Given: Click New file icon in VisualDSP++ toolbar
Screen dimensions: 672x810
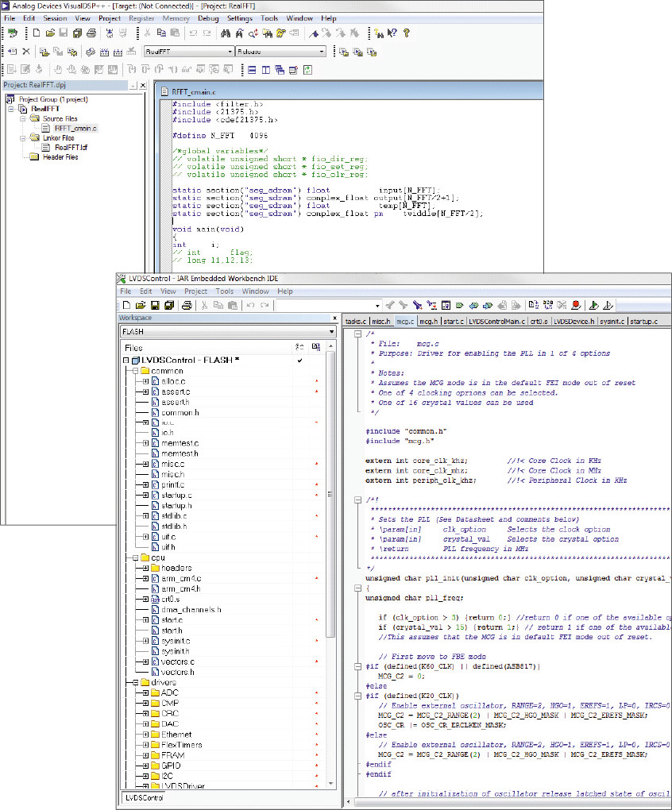Looking at the screenshot, I should tap(37, 33).
